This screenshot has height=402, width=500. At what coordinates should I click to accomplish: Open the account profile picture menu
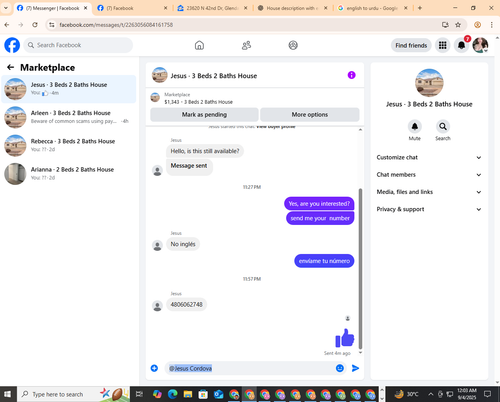pos(480,45)
